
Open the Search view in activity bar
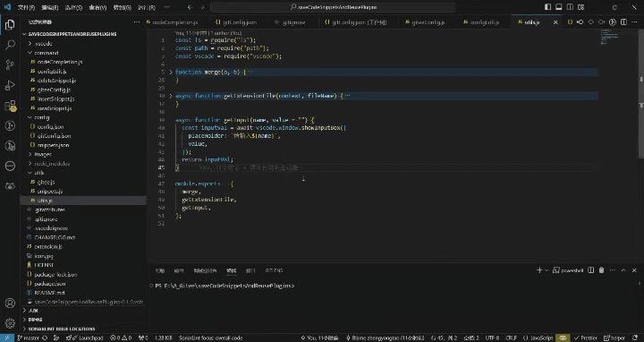tap(10, 45)
